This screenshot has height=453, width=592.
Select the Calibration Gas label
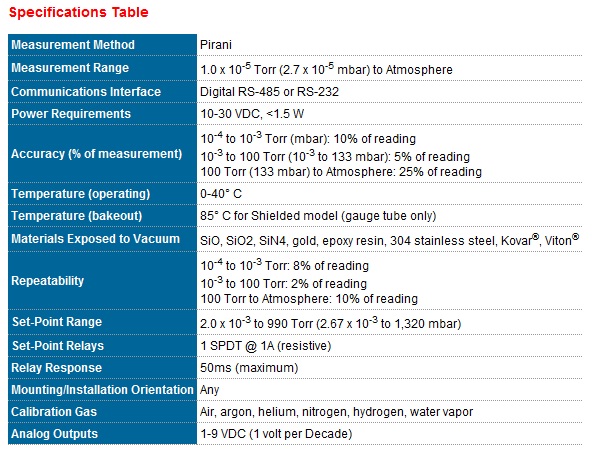pyautogui.click(x=54, y=411)
